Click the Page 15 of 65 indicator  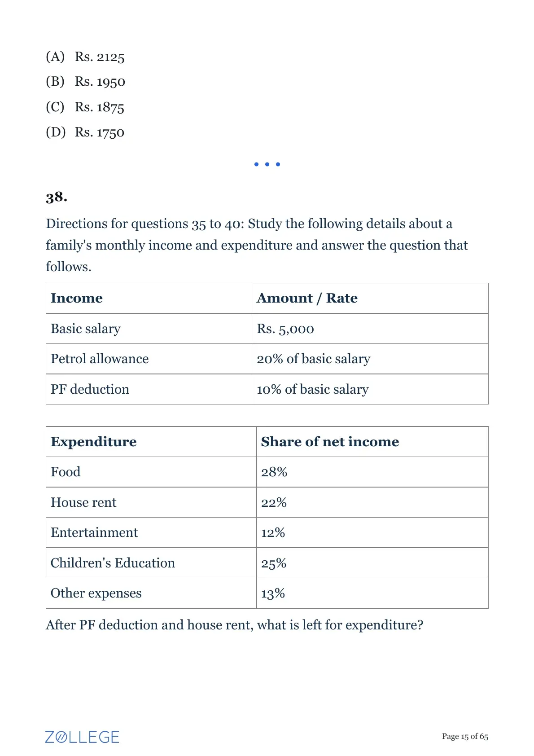(x=465, y=736)
